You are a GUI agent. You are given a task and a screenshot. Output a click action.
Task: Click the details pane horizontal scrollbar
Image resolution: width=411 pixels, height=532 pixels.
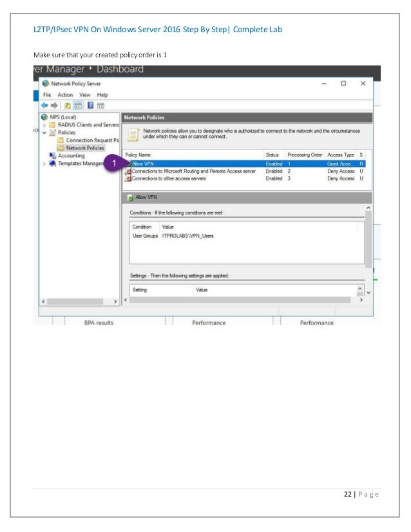(x=240, y=300)
